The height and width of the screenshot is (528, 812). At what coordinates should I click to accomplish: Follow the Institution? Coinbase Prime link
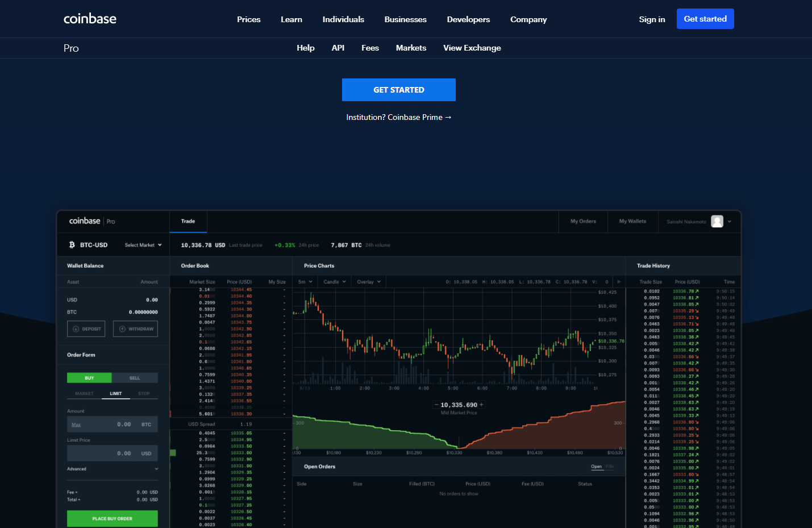399,117
